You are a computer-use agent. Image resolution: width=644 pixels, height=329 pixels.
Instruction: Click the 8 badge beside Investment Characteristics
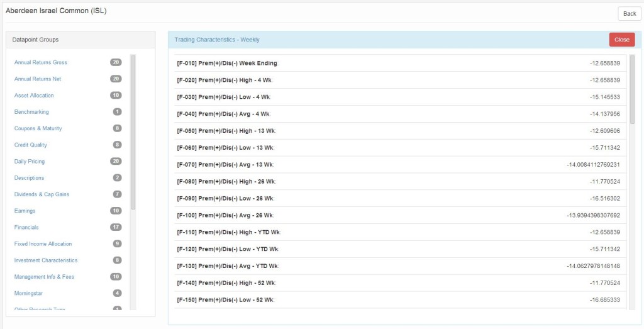coord(118,260)
